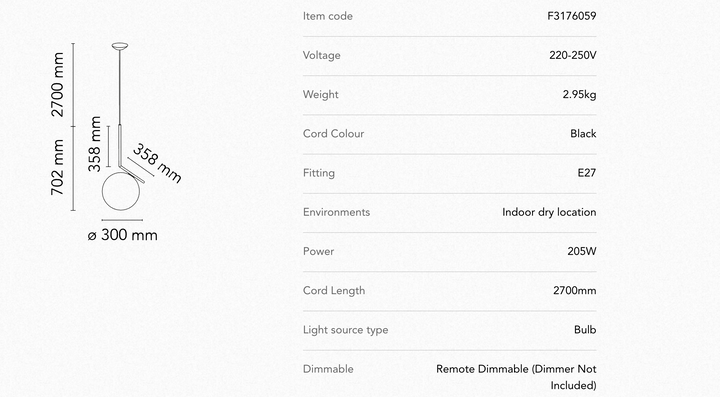
Task: Select the 702 mm dimension label
Action: [x=57, y=167]
